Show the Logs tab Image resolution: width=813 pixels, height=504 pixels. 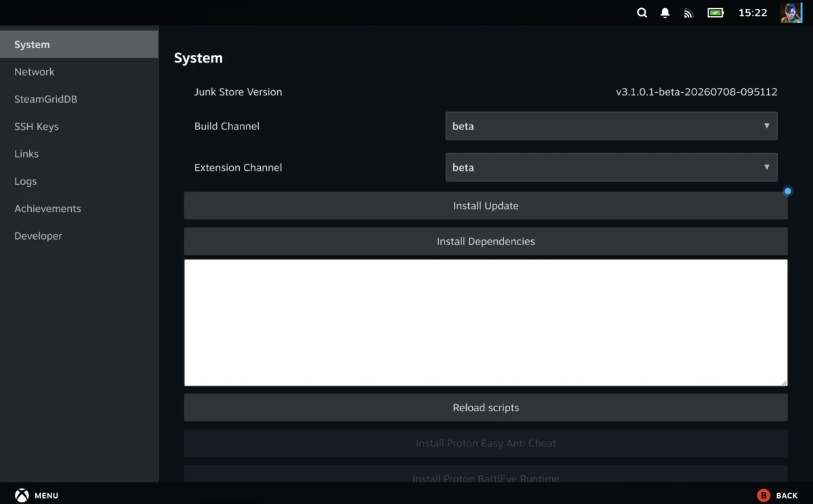point(79,181)
